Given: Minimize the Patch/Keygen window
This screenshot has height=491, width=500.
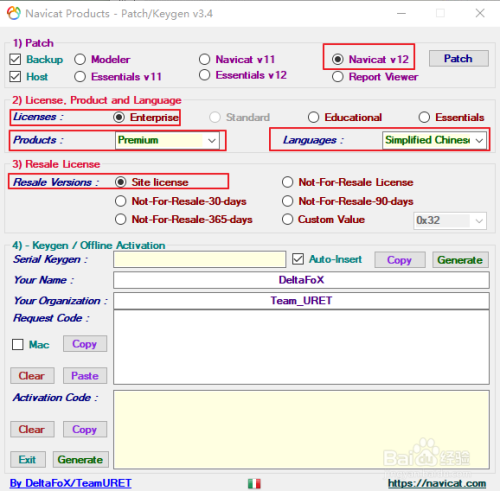Looking at the screenshot, I should (x=401, y=13).
